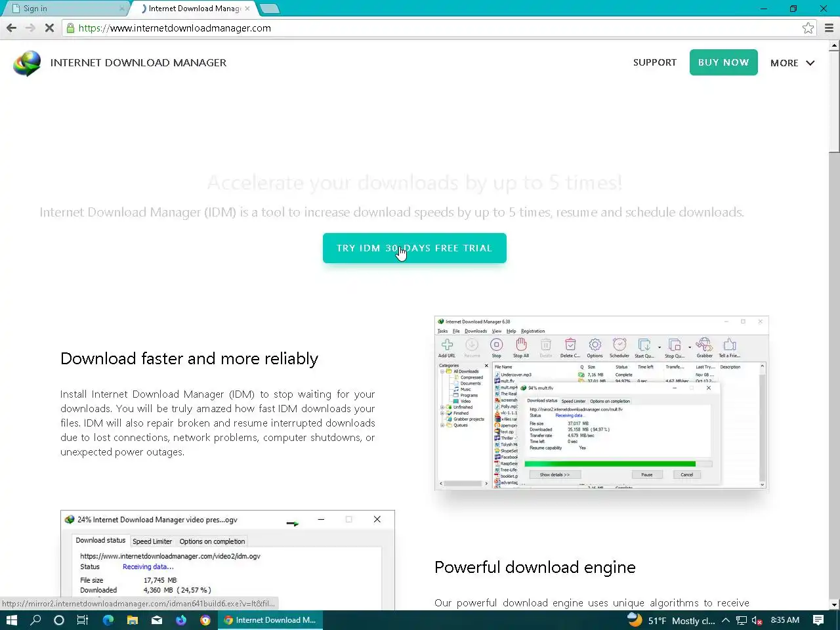840x630 pixels.
Task: Open the Mail app from the taskbar
Action: (x=157, y=620)
